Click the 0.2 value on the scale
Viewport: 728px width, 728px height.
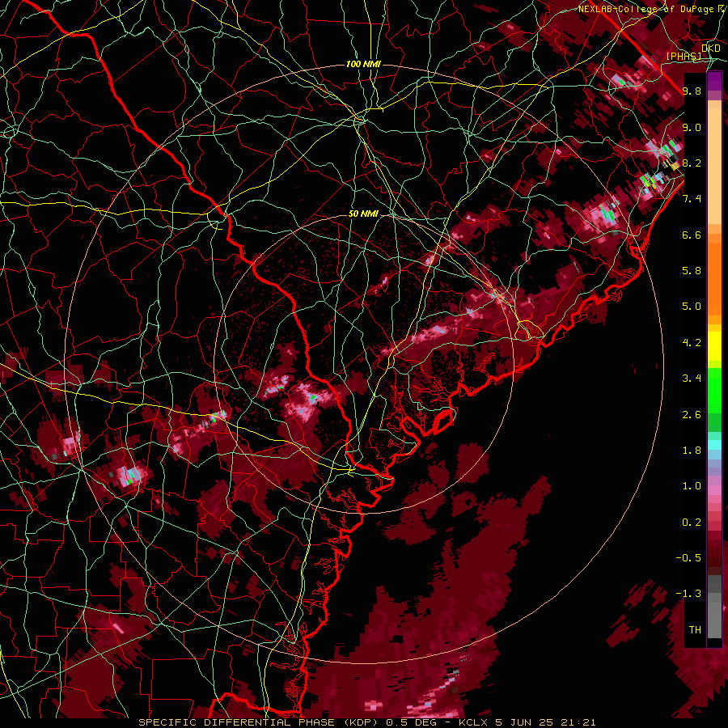pos(692,523)
